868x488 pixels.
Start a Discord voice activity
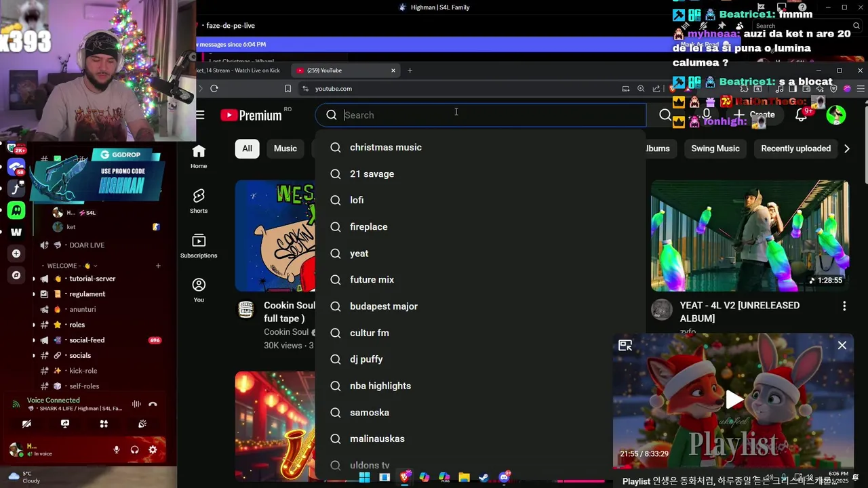tap(104, 424)
